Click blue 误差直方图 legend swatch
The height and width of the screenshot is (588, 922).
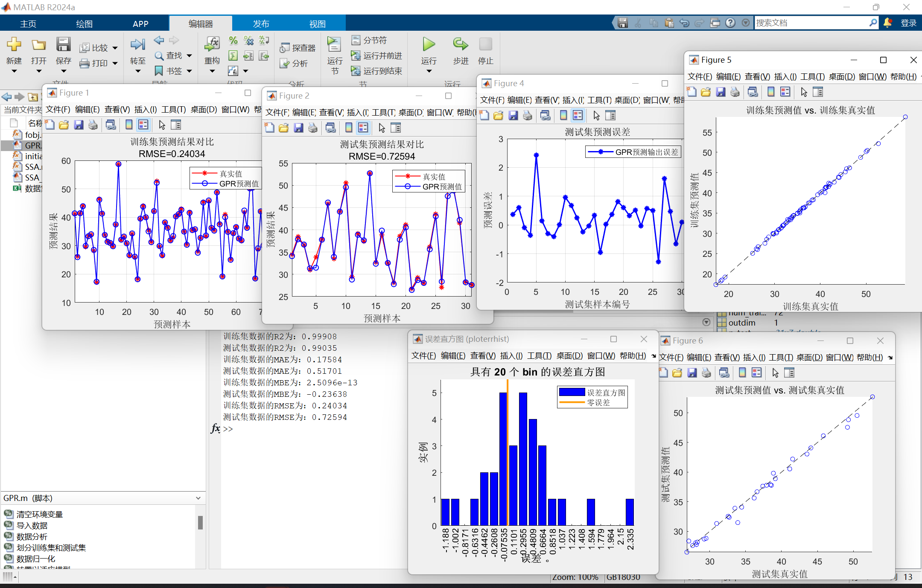pos(572,392)
